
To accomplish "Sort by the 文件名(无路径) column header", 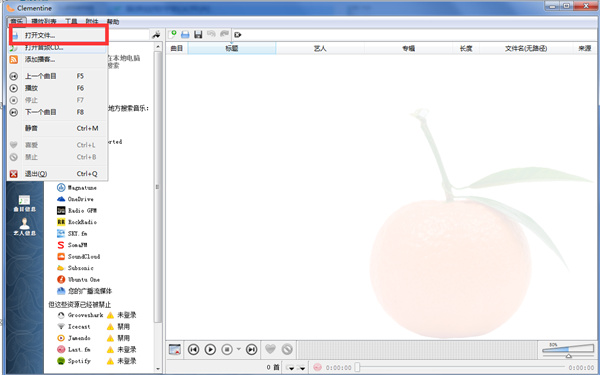I will (x=526, y=49).
